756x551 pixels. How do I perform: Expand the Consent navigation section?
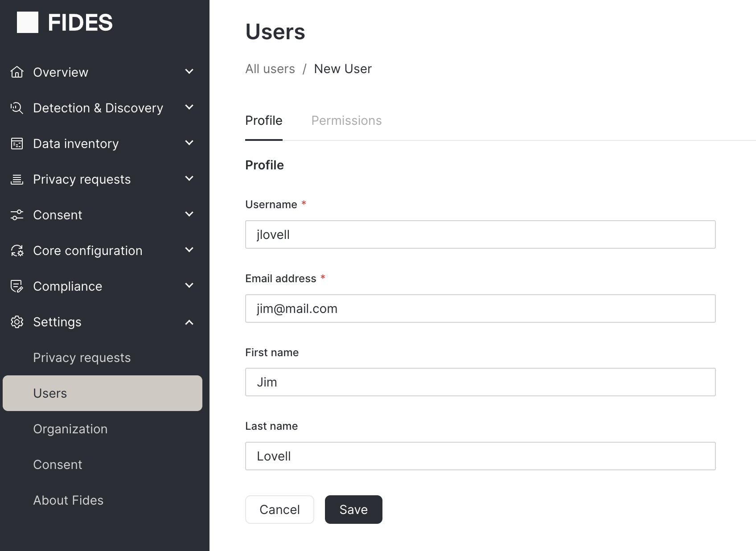tap(189, 214)
